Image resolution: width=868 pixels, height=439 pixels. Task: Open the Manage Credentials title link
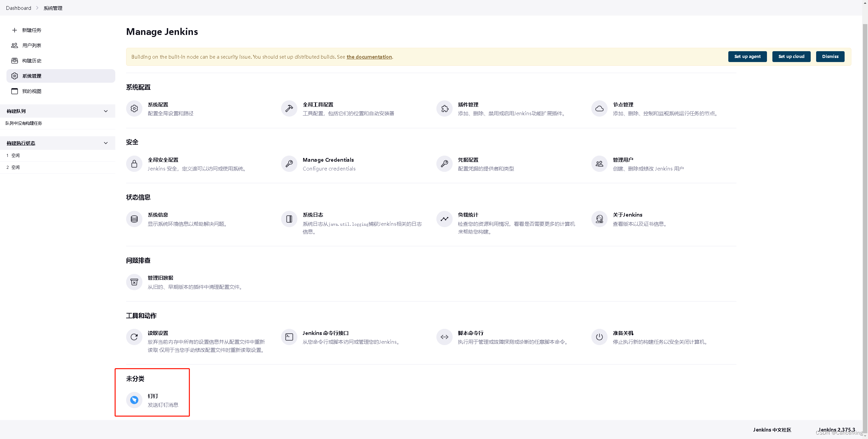[x=328, y=160]
